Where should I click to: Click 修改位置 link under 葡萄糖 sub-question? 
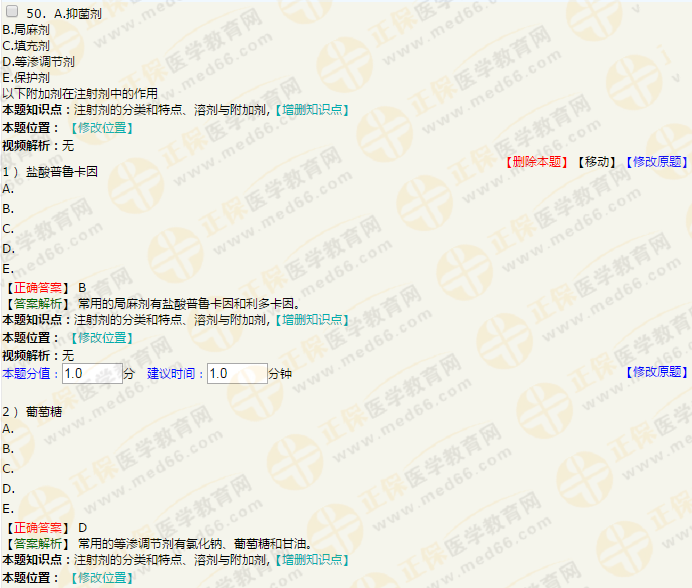tap(101, 578)
